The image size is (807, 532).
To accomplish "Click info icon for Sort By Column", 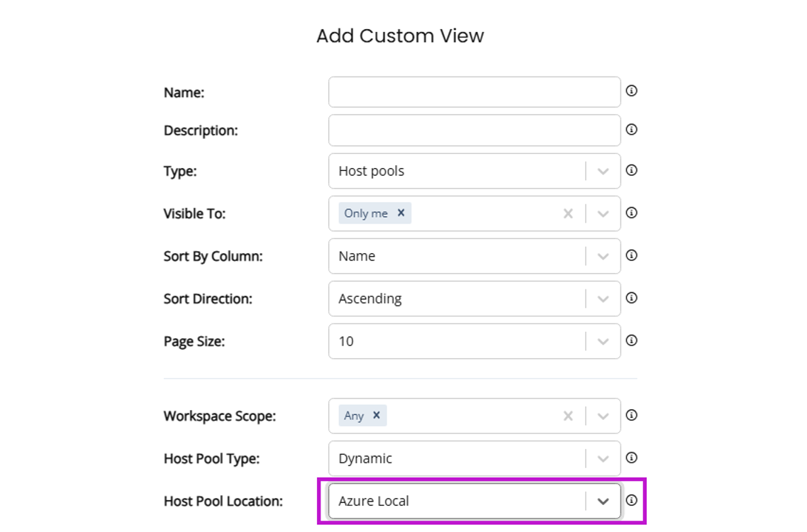I will click(631, 255).
